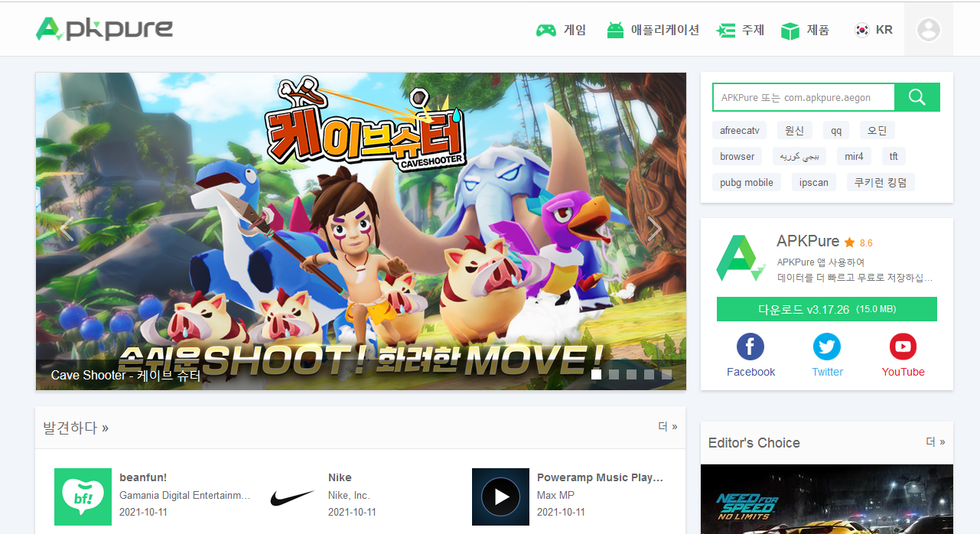Select the fifth carousel indicator dot
The image size is (980, 534).
click(666, 375)
